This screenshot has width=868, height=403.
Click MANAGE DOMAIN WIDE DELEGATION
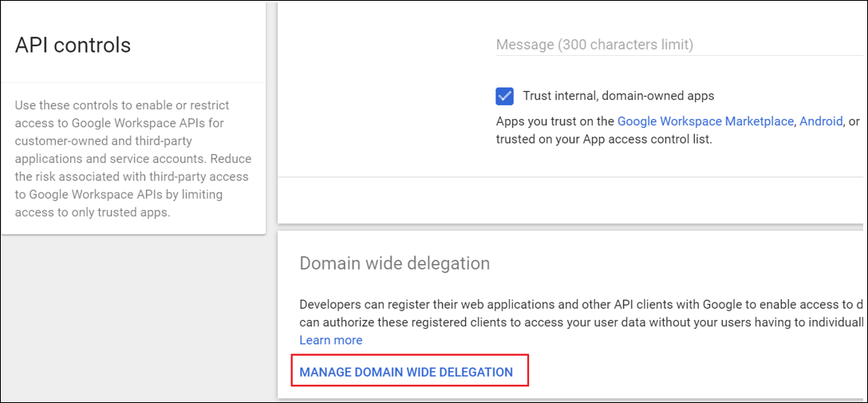[406, 372]
